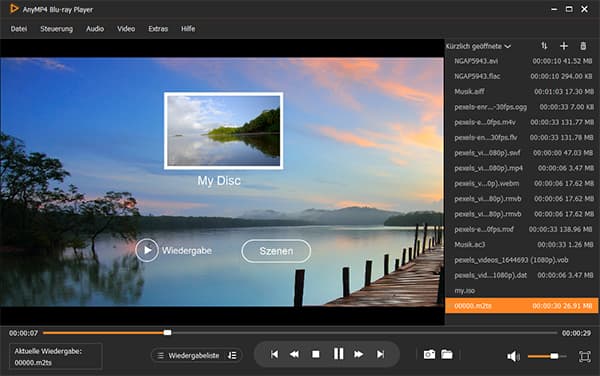
Task: Click the elapsed time 00:00:07
Action: pyautogui.click(x=23, y=333)
